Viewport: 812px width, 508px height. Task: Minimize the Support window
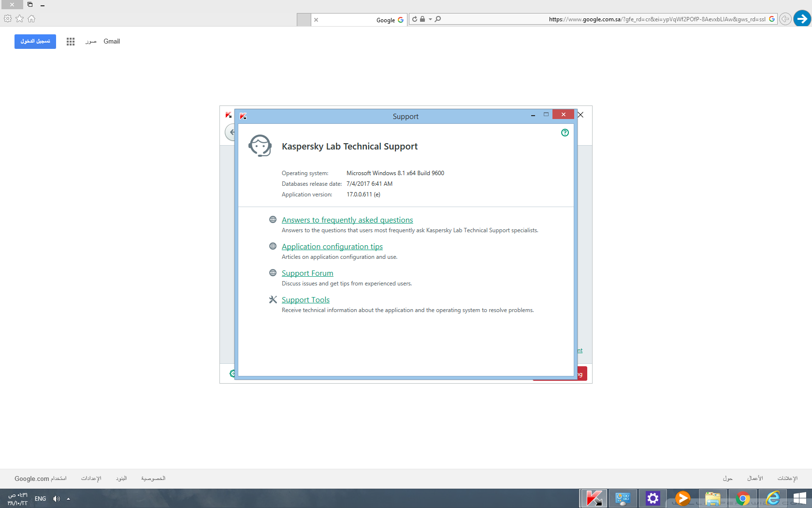click(533, 115)
